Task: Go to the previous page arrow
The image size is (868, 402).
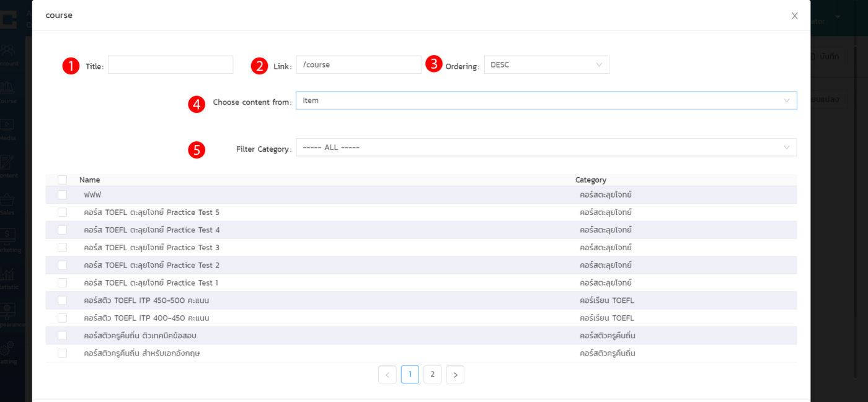Action: 387,375
